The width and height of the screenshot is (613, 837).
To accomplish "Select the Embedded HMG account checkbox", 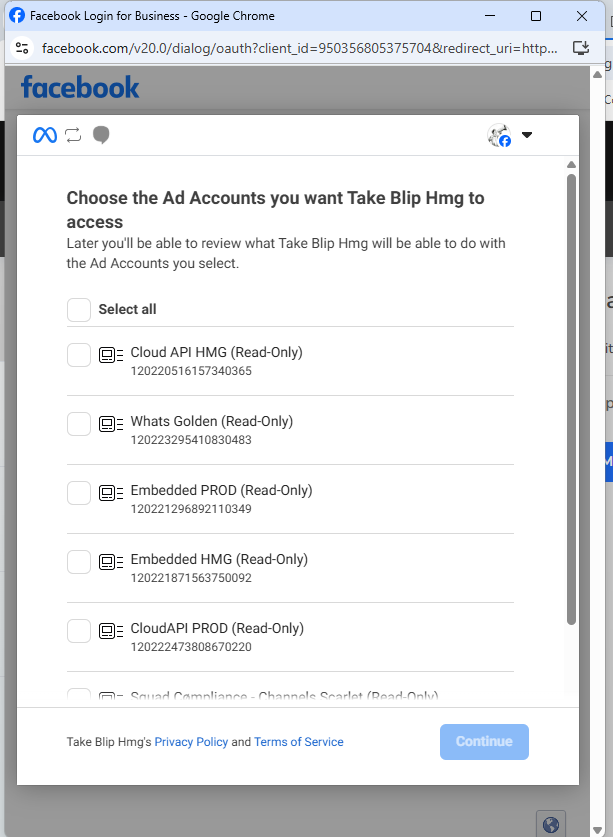I will pyautogui.click(x=79, y=562).
